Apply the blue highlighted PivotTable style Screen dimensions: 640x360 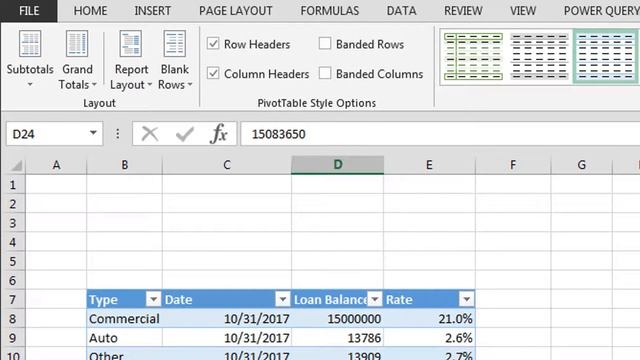point(606,56)
